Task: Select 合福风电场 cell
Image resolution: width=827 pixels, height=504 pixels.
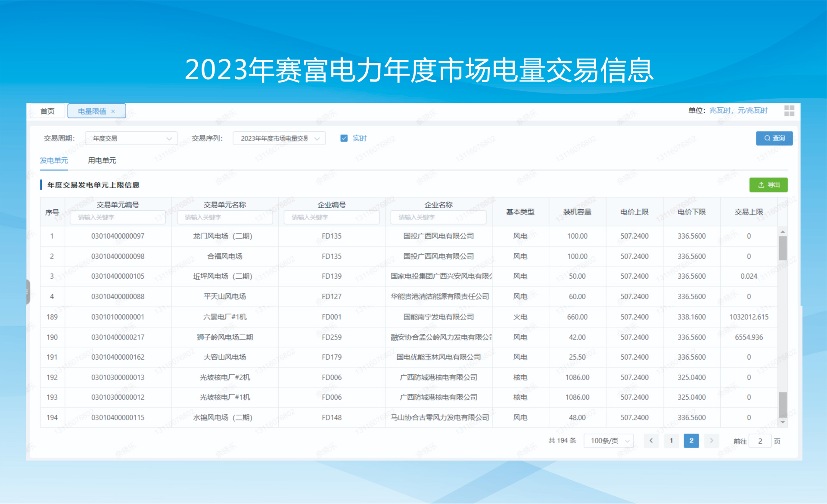Action: [225, 256]
